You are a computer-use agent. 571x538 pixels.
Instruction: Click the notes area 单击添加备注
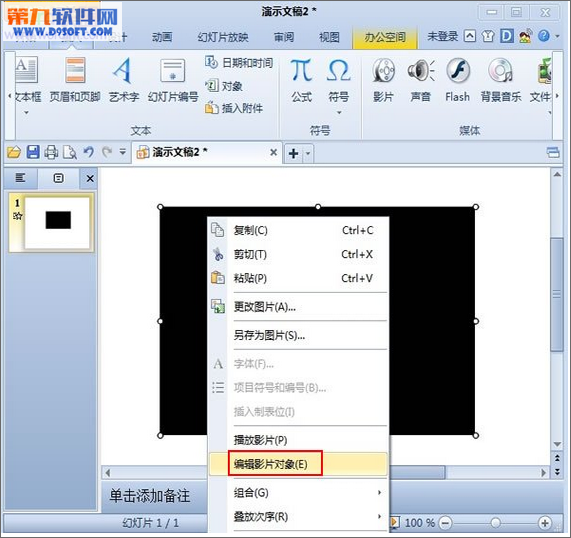click(x=150, y=496)
